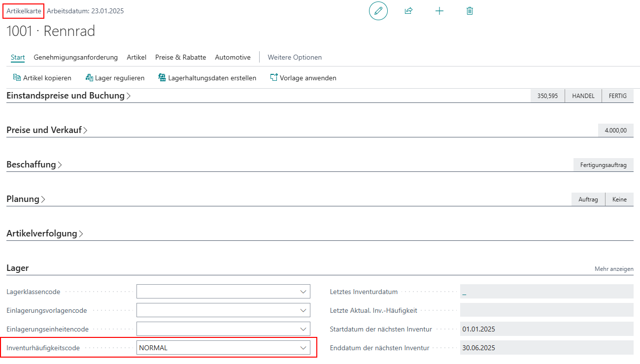
Task: Click the trash can delete icon
Action: coord(470,11)
